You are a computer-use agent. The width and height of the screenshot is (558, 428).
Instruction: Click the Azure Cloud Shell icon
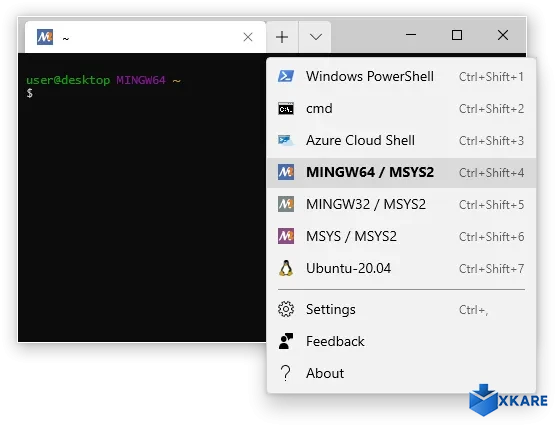point(286,141)
